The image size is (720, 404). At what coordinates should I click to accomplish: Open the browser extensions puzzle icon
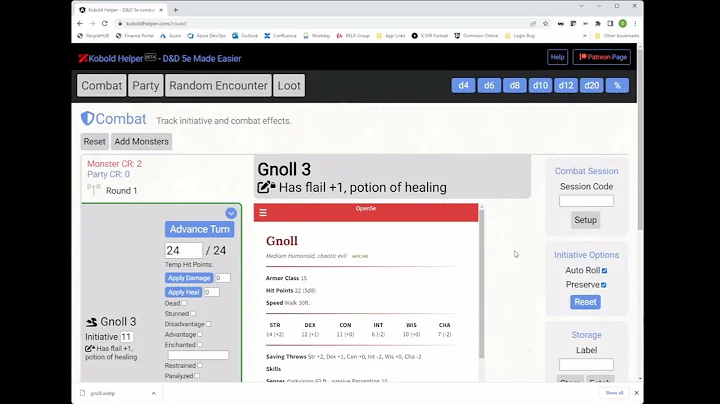click(598, 23)
